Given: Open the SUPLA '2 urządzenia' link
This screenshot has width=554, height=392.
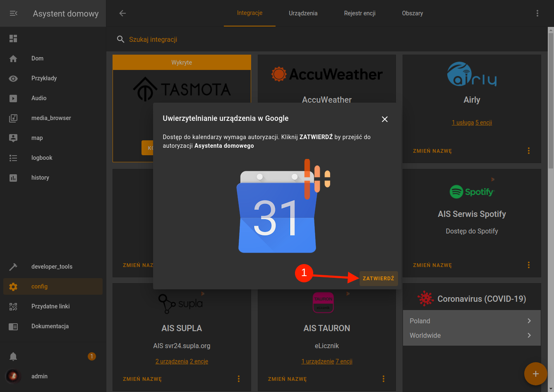Looking at the screenshot, I should [x=172, y=361].
